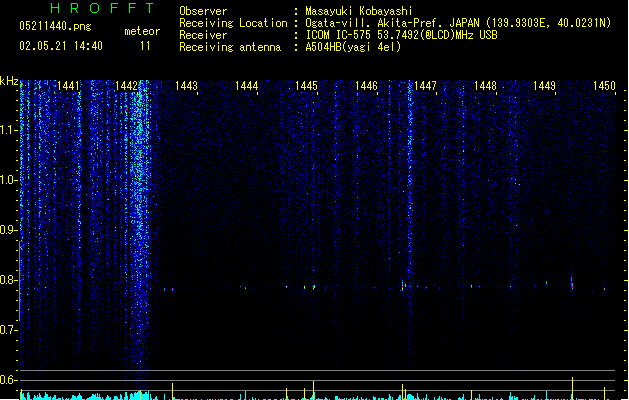Click the 0.8 kHz frequency label
Screen dimensions: 629x400
pyautogui.click(x=8, y=280)
